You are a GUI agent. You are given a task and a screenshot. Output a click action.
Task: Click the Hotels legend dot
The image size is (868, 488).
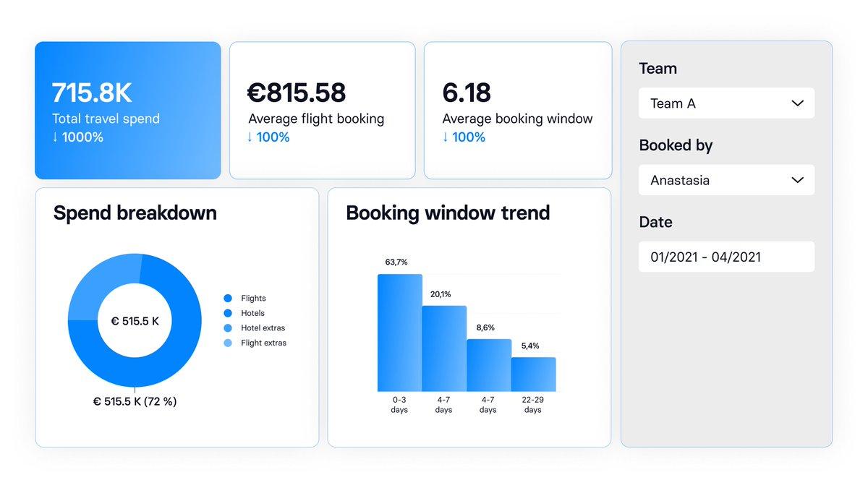[228, 313]
